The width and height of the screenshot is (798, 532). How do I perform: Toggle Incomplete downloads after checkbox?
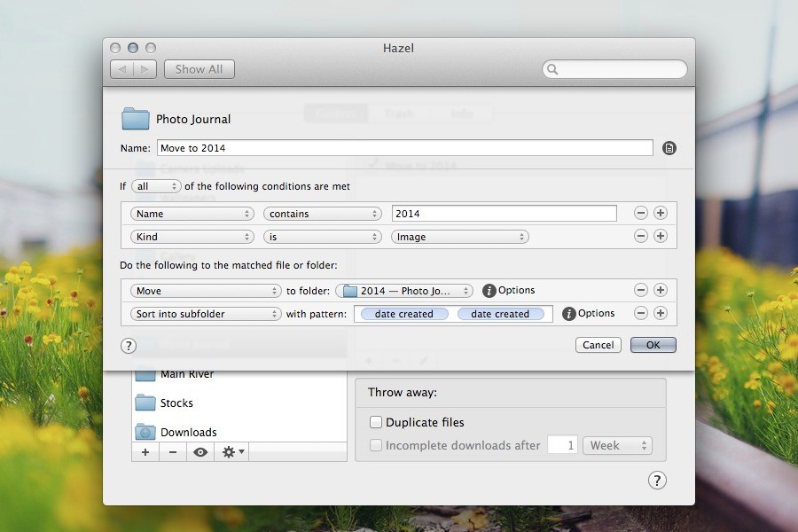[x=376, y=445]
